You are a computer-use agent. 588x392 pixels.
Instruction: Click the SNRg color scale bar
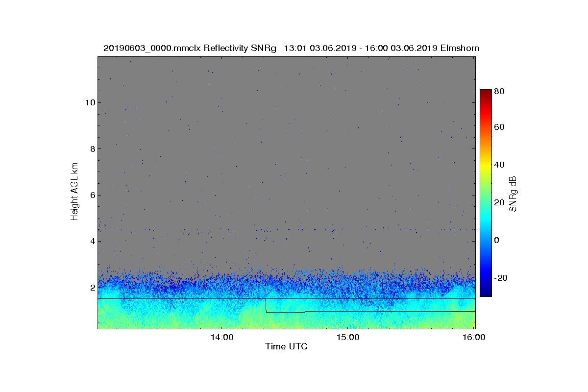[485, 193]
